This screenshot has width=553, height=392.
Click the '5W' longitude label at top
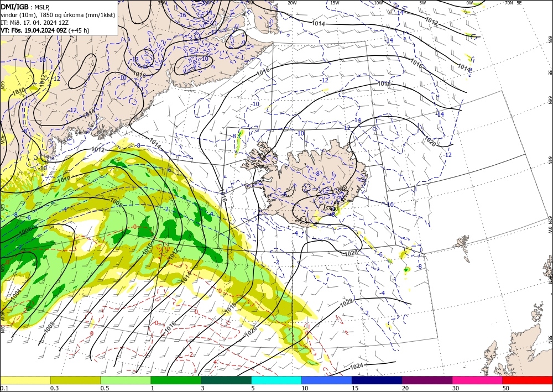tap(423, 3)
